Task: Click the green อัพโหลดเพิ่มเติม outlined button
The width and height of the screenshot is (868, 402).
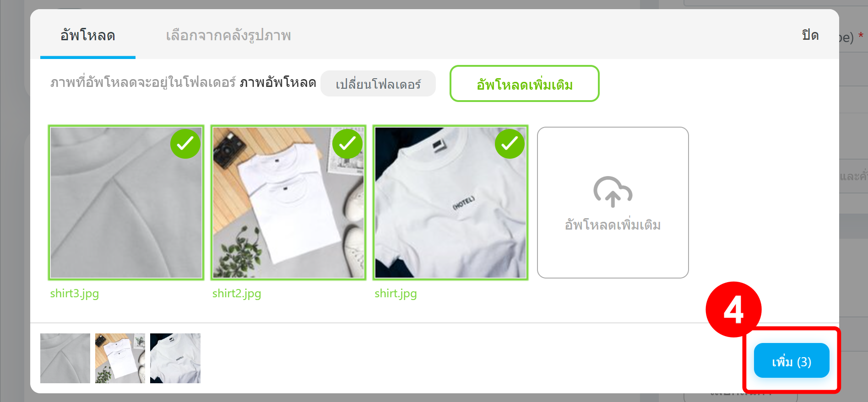Action: 525,84
